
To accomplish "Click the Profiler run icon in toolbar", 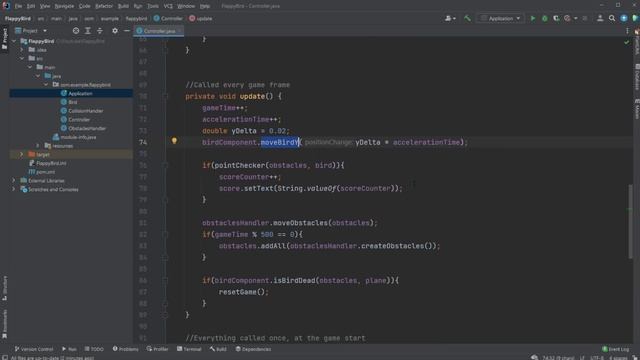I will point(567,18).
